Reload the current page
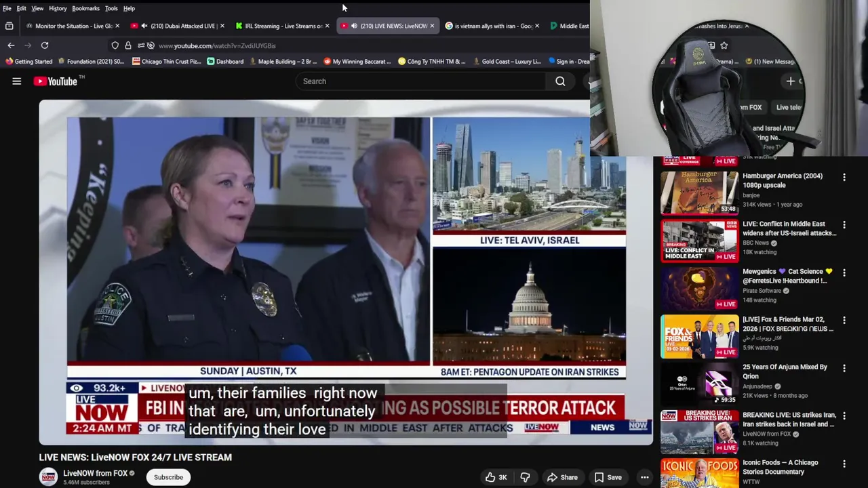Image resolution: width=868 pixels, height=488 pixels. tap(45, 45)
